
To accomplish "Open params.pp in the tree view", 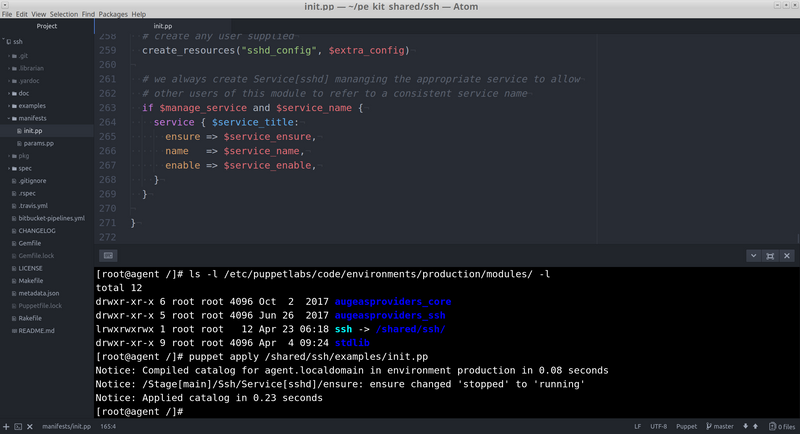I will coord(38,144).
